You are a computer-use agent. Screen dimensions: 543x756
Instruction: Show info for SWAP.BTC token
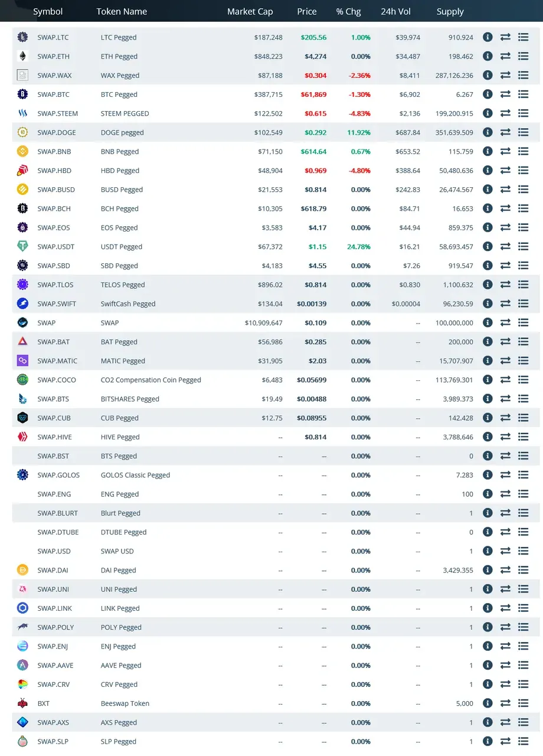pos(488,94)
